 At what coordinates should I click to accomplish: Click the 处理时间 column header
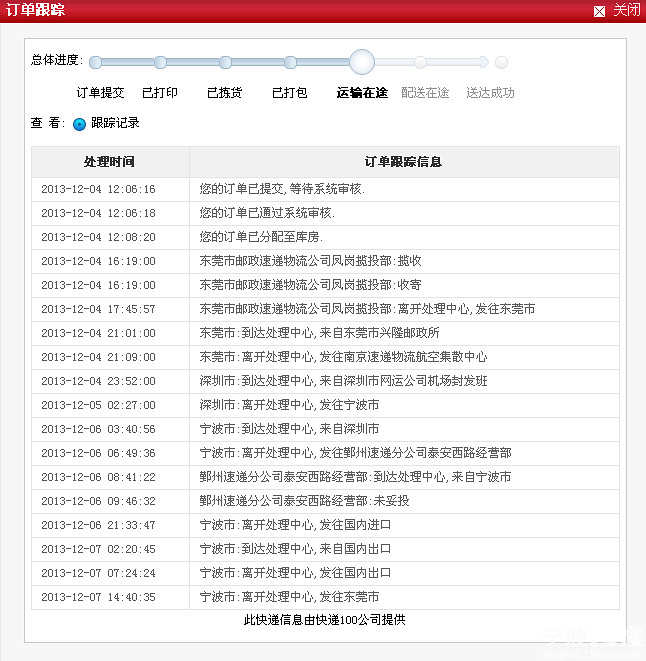tap(110, 162)
